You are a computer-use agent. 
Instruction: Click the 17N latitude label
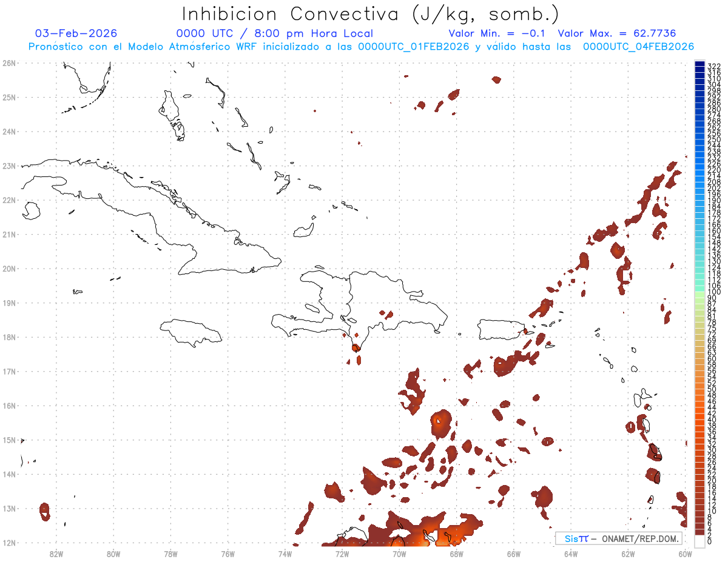pyautogui.click(x=9, y=371)
